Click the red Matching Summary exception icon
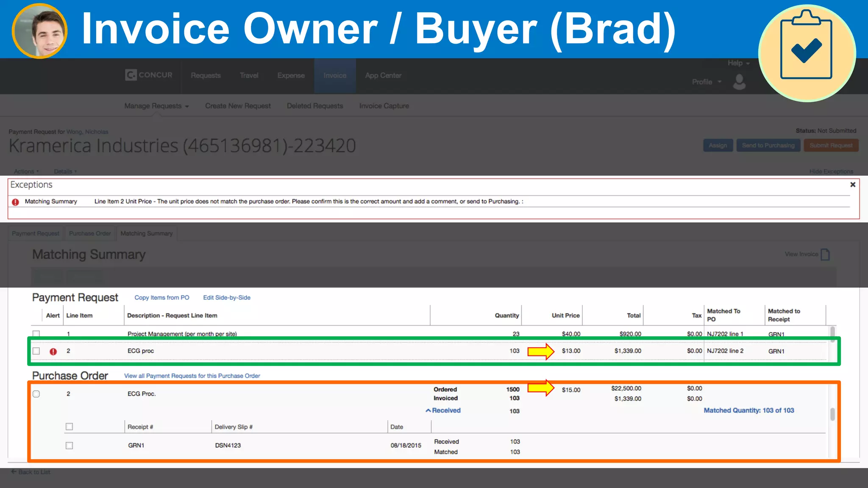868x488 pixels. tap(15, 202)
